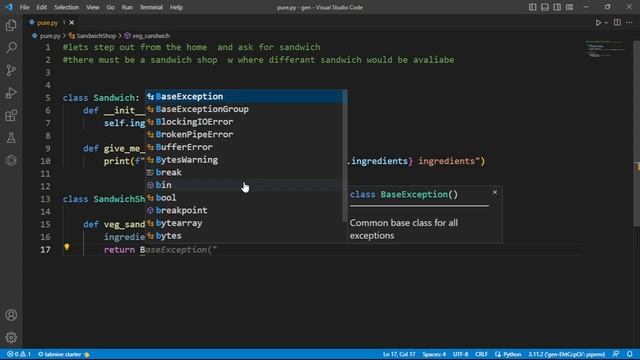This screenshot has width=640, height=360.
Task: Click line number 5 in gutter
Action: pos(48,98)
